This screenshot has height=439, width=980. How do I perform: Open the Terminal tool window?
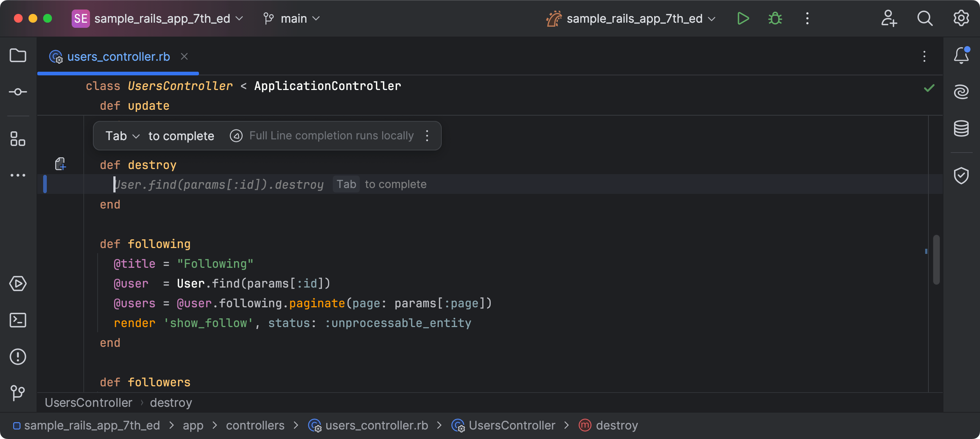(18, 320)
